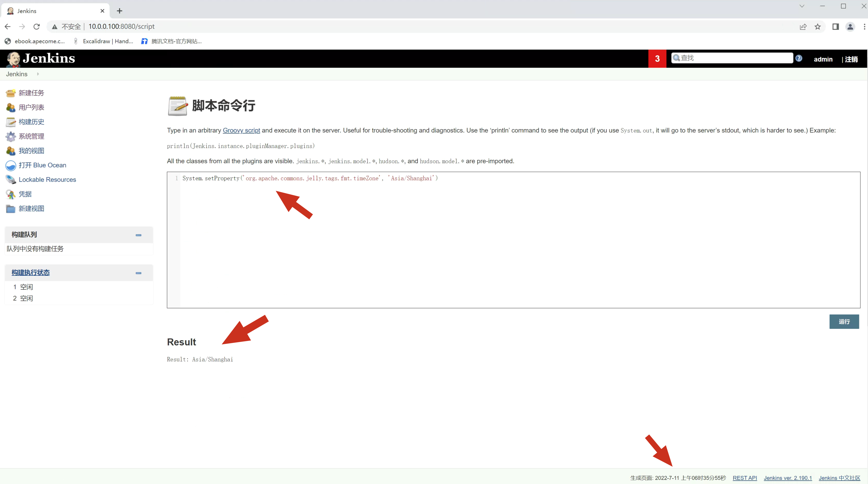打开构建历史图标
This screenshot has width=868, height=484.
10,122
